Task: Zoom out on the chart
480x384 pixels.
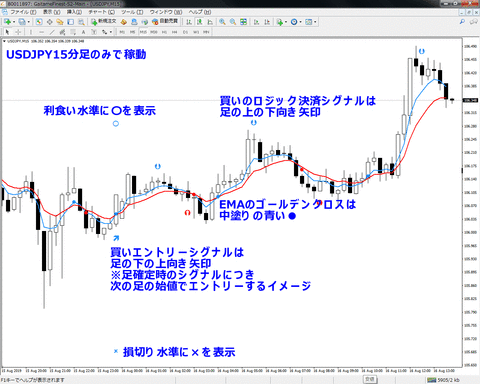Action: coord(233,22)
